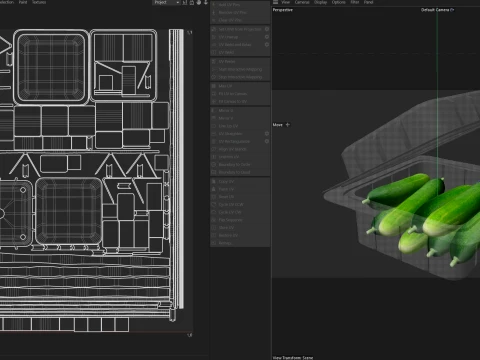The width and height of the screenshot is (480, 360).
Task: Click the Default Camera label
Action: [435, 10]
